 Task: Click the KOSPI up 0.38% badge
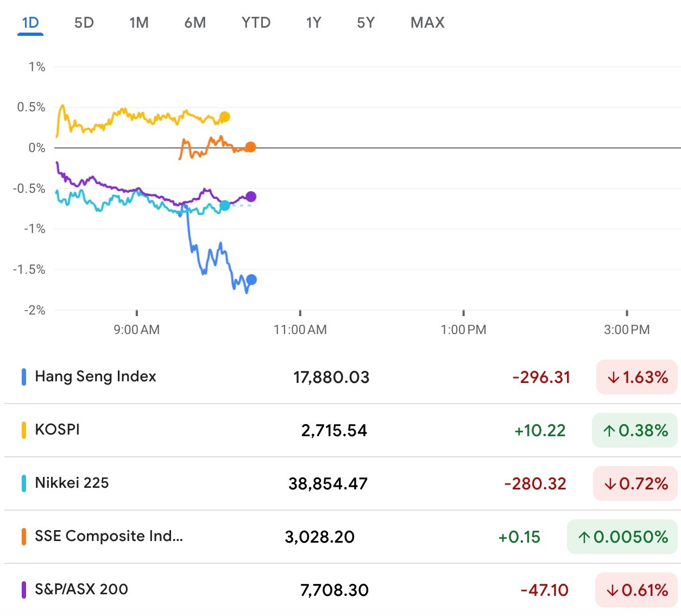pyautogui.click(x=635, y=430)
